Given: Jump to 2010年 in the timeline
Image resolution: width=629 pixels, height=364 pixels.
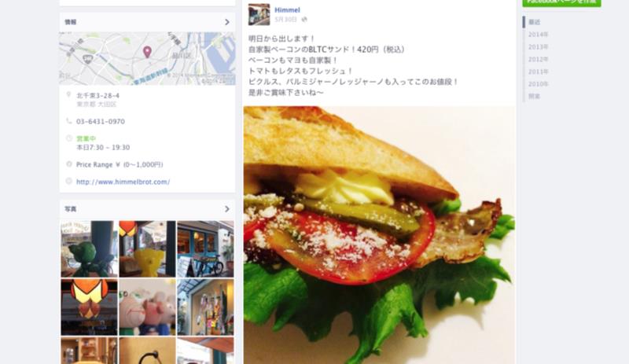Looking at the screenshot, I should pos(539,84).
